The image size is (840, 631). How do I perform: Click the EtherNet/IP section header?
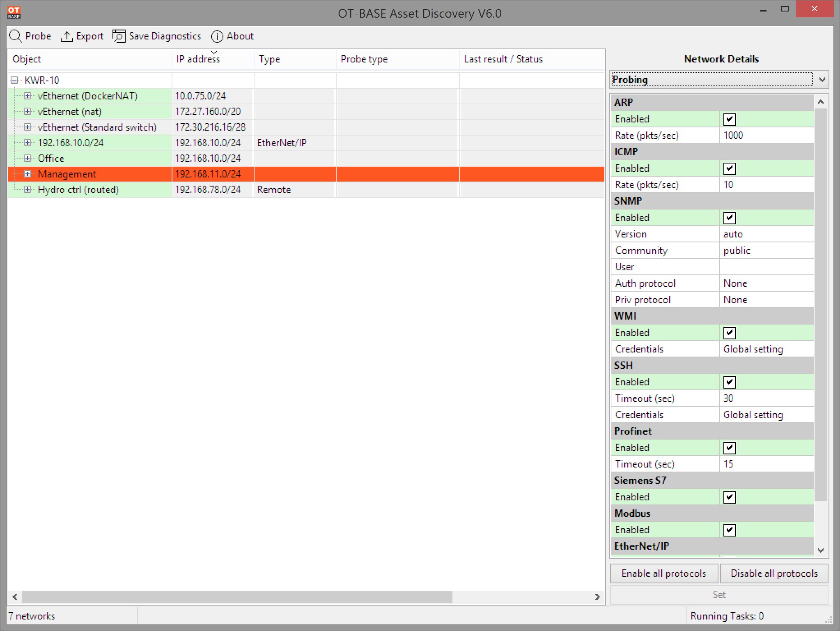[x=712, y=546]
